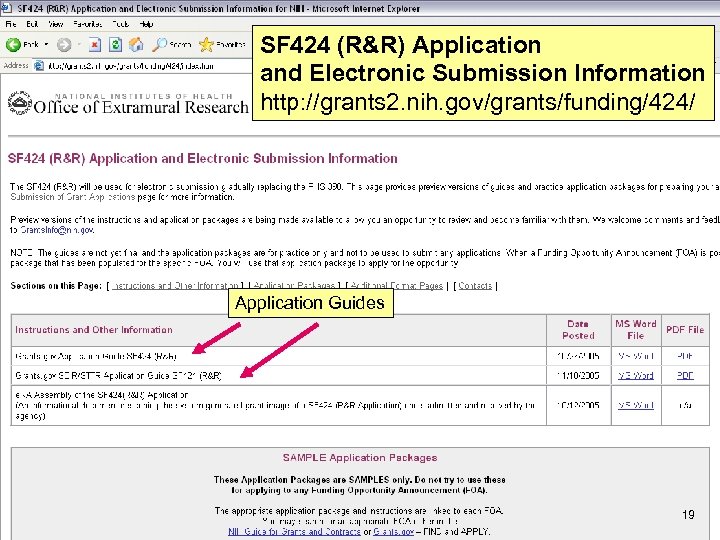This screenshot has height=540, width=720.
Task: Click the Grants.gov SBIR/STTR Application Guide row text
Action: (x=118, y=376)
